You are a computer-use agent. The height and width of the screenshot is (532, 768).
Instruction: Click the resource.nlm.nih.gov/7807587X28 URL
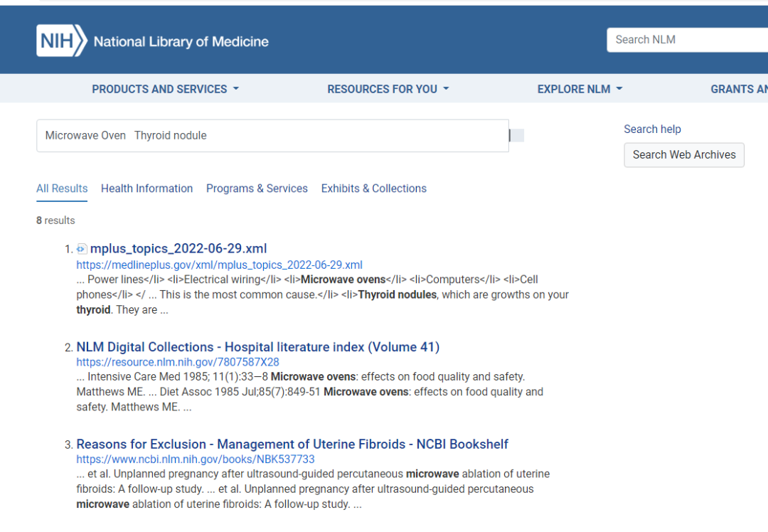(177, 362)
